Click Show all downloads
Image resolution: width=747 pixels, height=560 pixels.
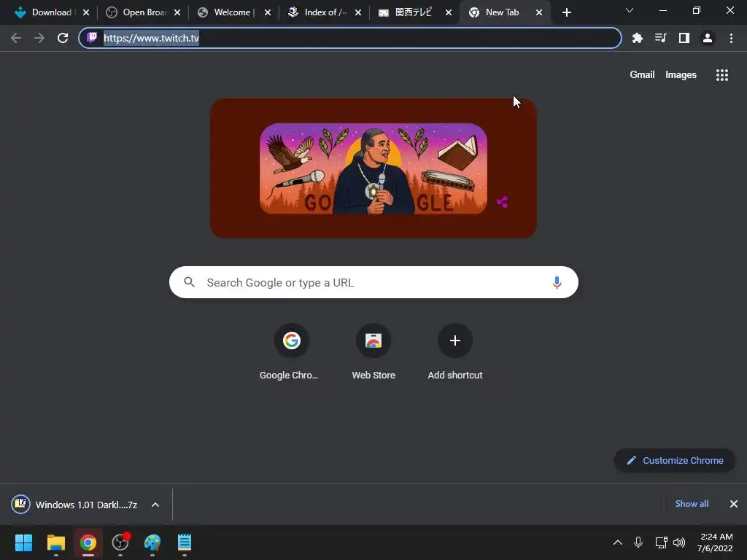click(692, 504)
